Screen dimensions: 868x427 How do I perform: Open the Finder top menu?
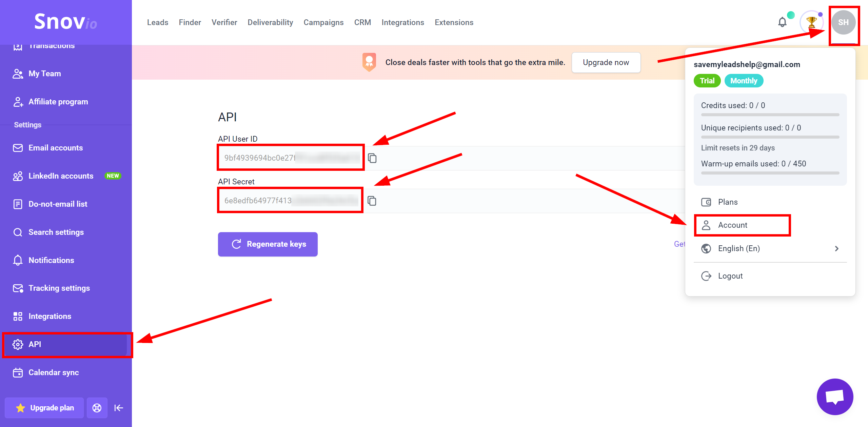click(x=190, y=22)
